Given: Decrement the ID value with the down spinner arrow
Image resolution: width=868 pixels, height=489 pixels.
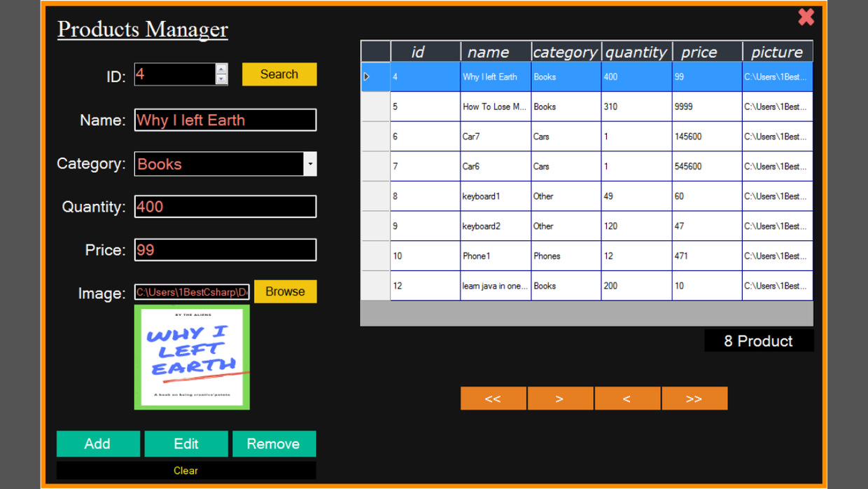Looking at the screenshot, I should 223,78.
